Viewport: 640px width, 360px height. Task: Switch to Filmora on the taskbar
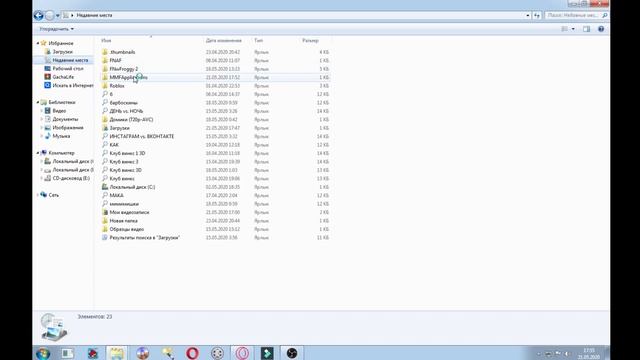click(267, 353)
